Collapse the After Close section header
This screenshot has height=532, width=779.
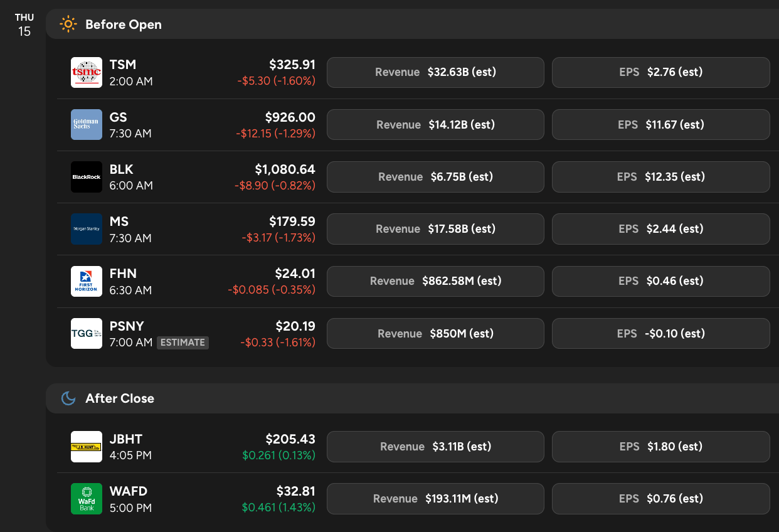tap(413, 398)
